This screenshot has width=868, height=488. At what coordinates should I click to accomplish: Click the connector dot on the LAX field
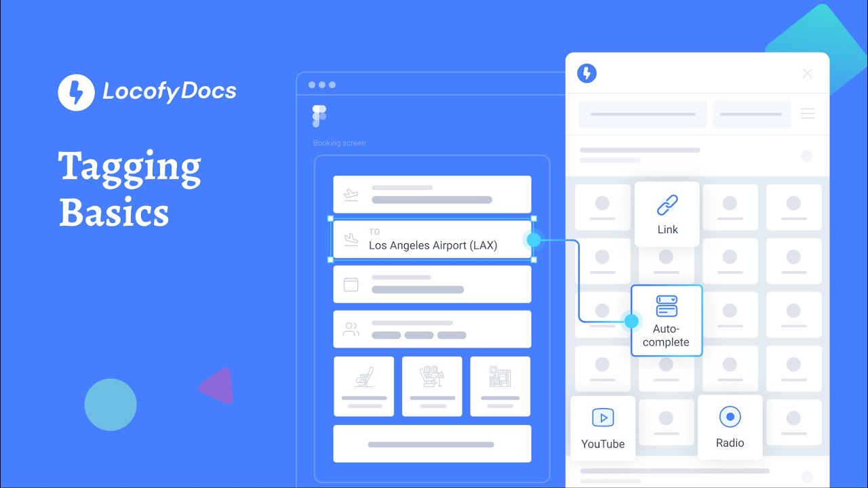point(534,239)
